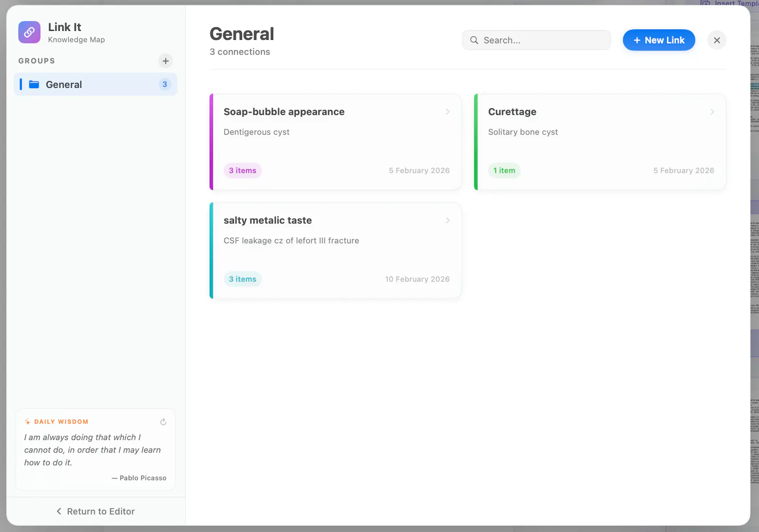The image size is (759, 532).
Task: Click the Link It app logo icon
Action: tap(29, 32)
